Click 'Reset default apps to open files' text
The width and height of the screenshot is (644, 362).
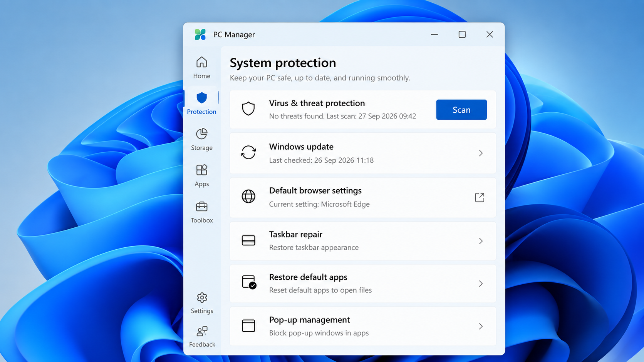click(x=320, y=290)
